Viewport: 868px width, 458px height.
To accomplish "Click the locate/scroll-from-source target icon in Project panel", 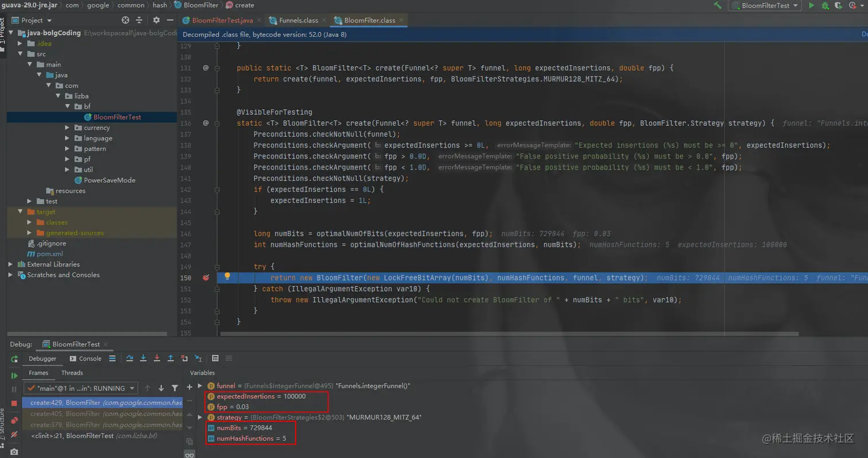I will [x=126, y=20].
